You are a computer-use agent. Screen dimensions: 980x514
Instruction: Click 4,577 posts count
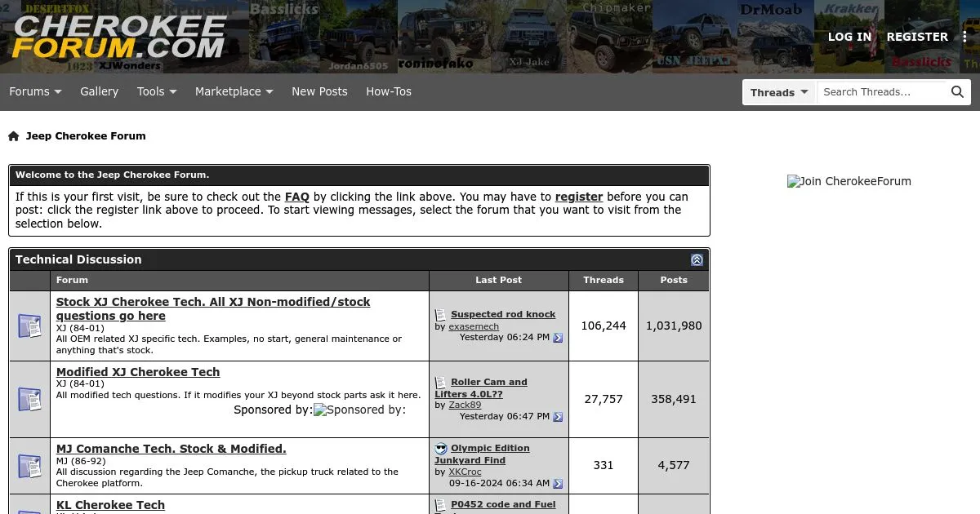coord(674,465)
